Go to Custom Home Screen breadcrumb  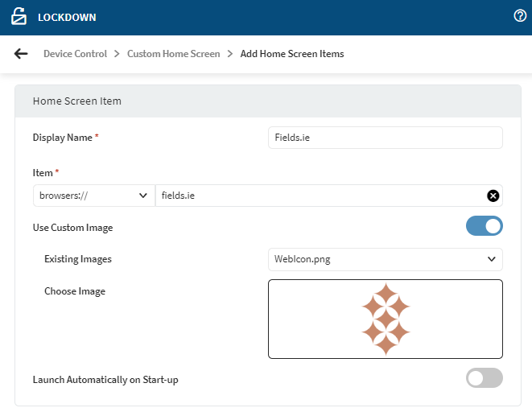click(x=173, y=54)
